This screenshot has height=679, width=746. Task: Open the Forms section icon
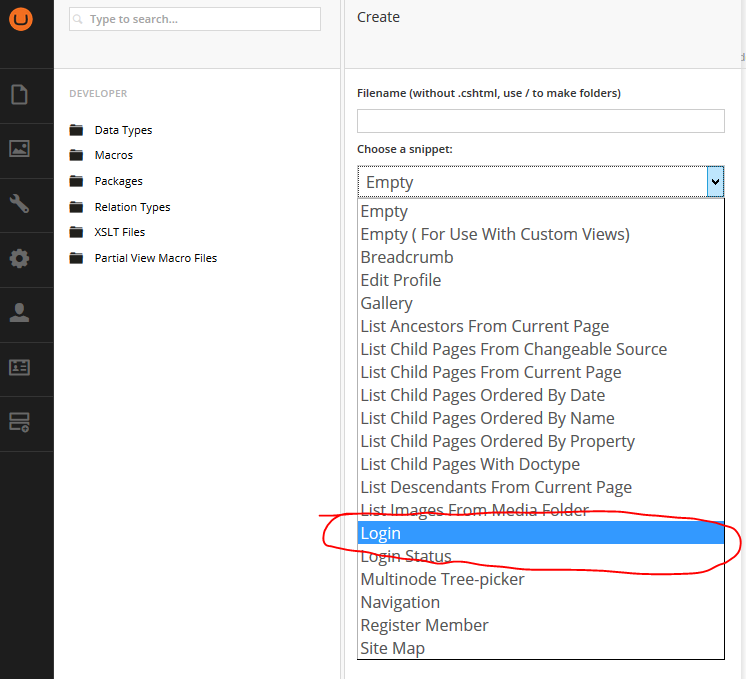pos(20,422)
